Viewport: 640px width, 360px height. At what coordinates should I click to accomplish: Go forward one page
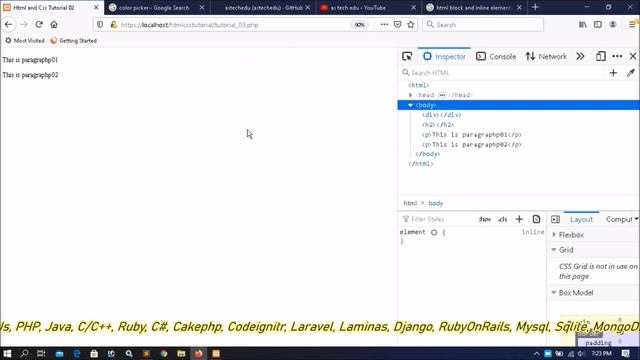click(x=24, y=24)
